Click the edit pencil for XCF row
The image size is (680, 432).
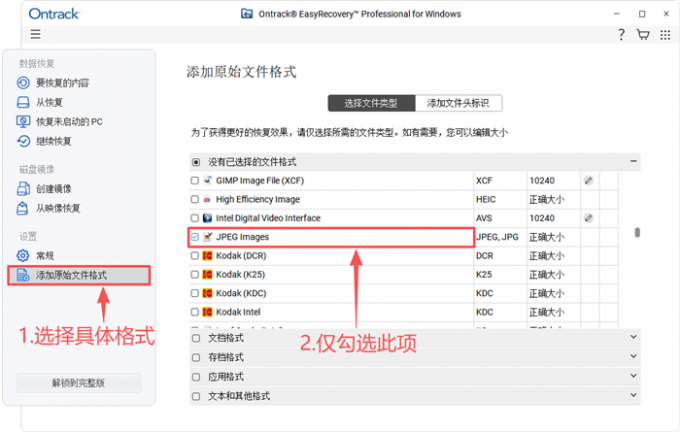[x=588, y=180]
